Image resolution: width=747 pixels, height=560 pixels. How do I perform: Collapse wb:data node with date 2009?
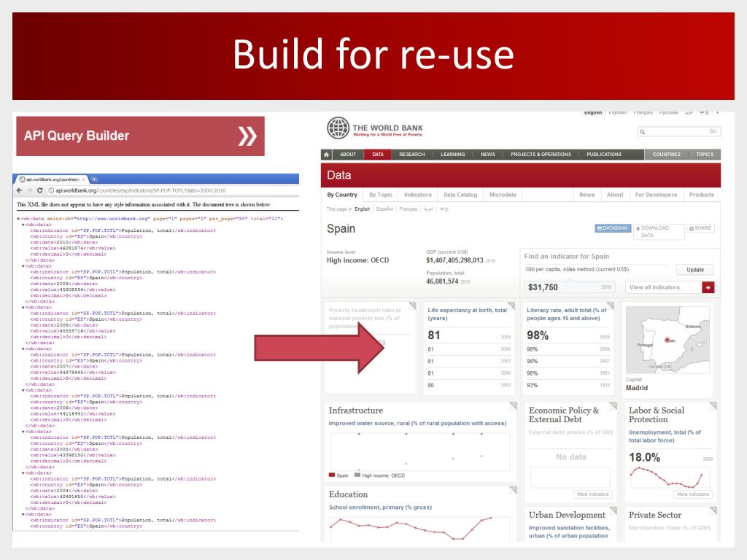(23, 266)
